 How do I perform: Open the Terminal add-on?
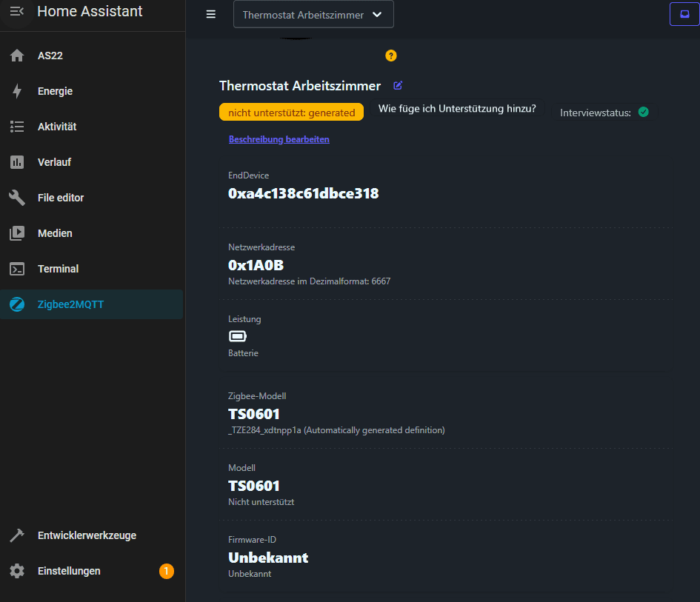(58, 269)
